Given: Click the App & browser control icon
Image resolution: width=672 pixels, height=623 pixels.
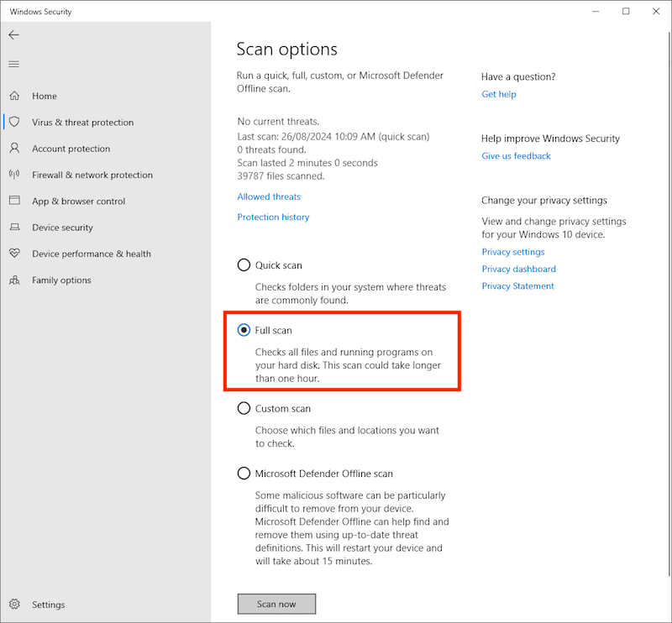Looking at the screenshot, I should (14, 202).
